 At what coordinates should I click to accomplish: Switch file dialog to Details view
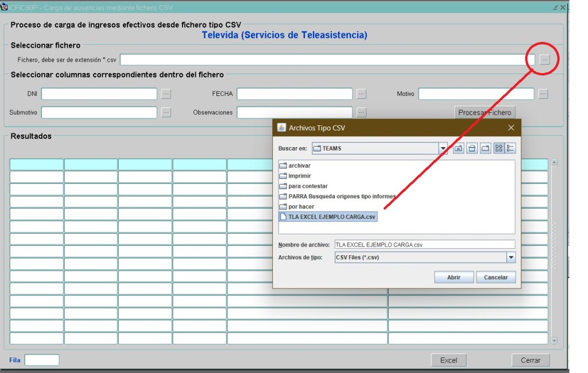click(x=510, y=148)
